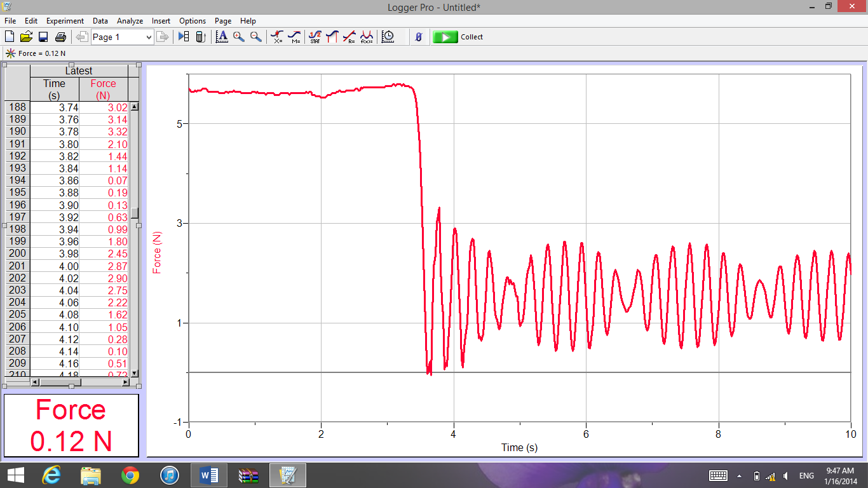Save the experiment with the disk icon
Screen dimensions: 868x488
pyautogui.click(x=43, y=37)
